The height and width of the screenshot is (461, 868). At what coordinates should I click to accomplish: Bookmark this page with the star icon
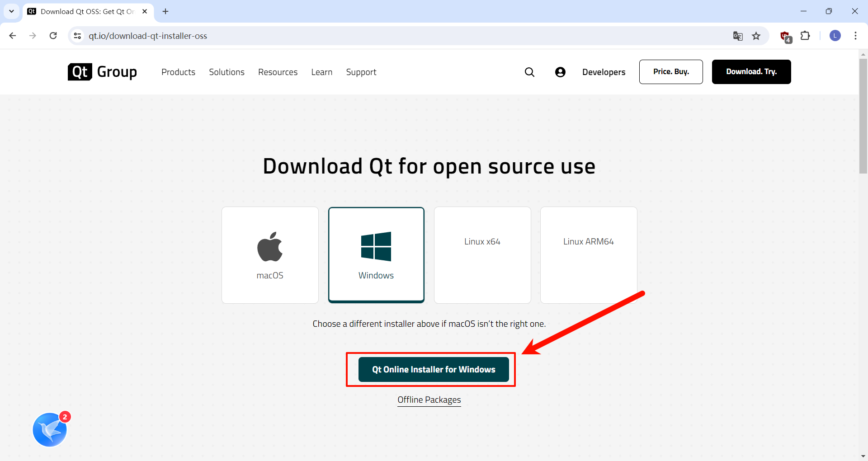pyautogui.click(x=756, y=36)
